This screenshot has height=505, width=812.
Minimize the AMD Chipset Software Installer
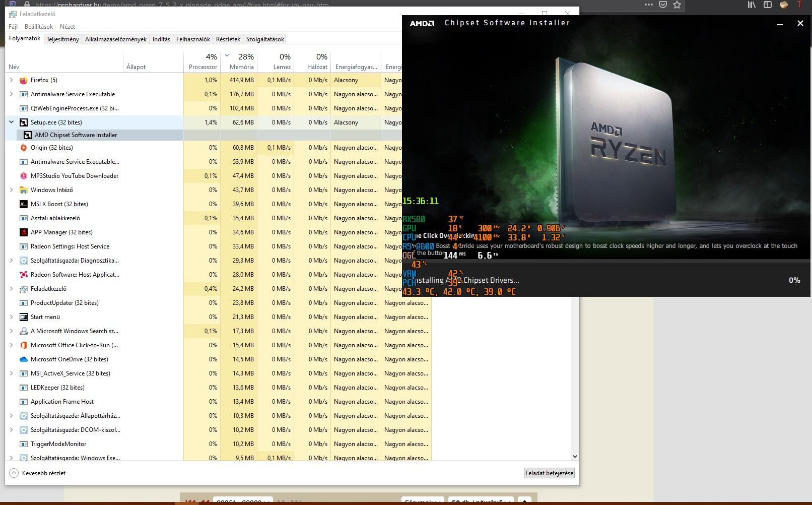point(780,23)
